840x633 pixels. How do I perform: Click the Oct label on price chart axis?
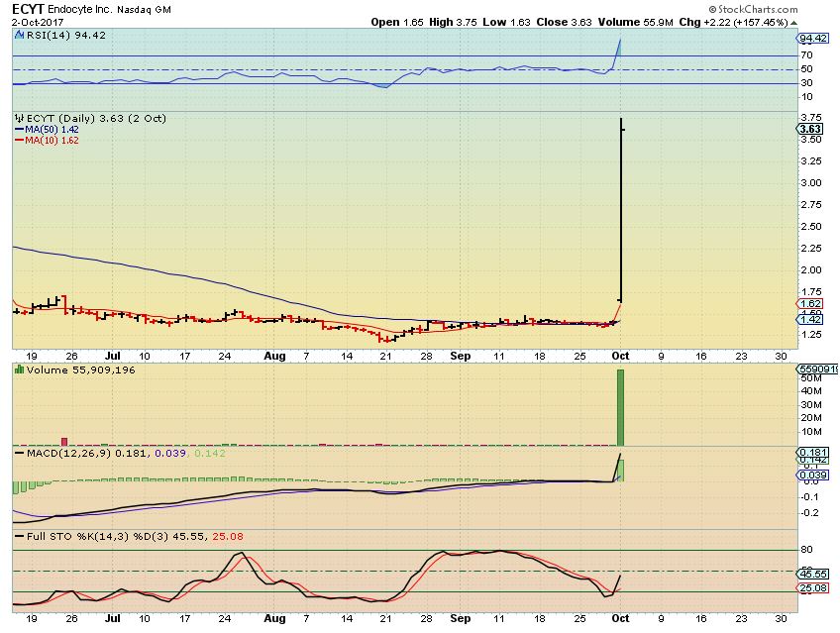click(620, 357)
